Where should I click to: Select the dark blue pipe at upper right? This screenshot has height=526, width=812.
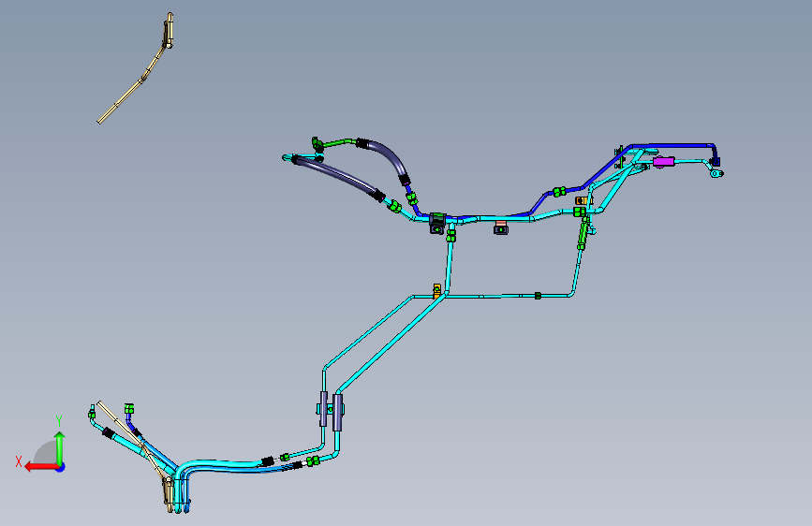(673, 146)
